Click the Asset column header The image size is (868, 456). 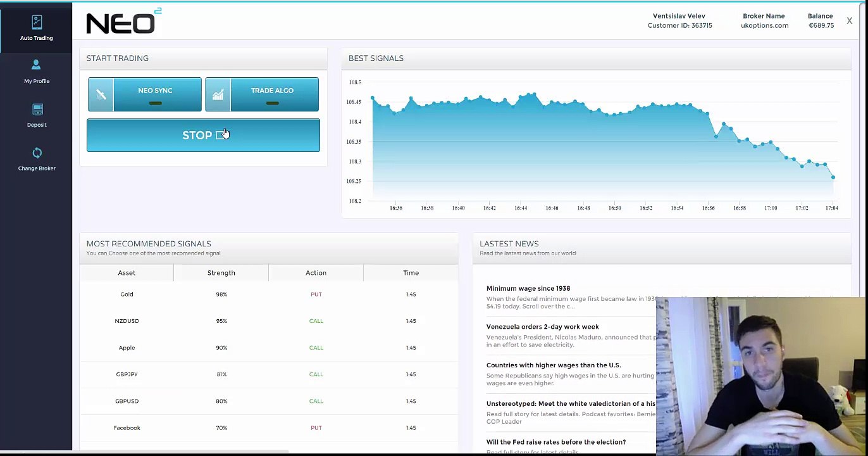click(x=127, y=273)
